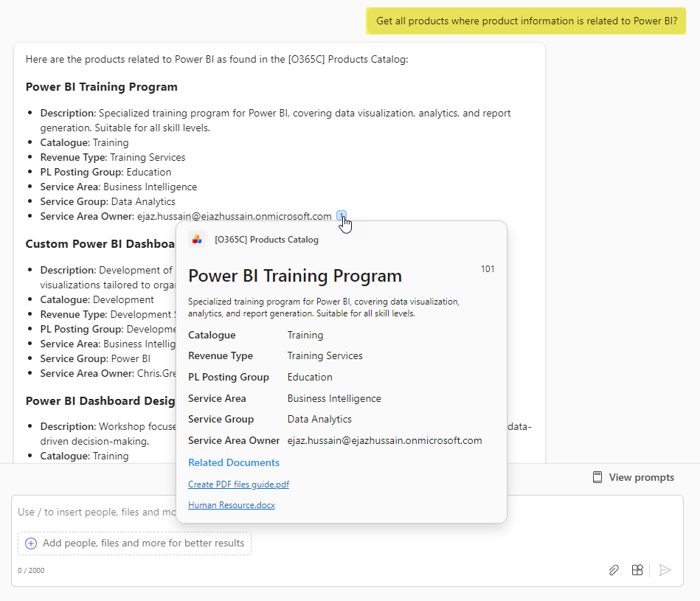
Task: Click the Power BI Training Program card title
Action: click(294, 276)
